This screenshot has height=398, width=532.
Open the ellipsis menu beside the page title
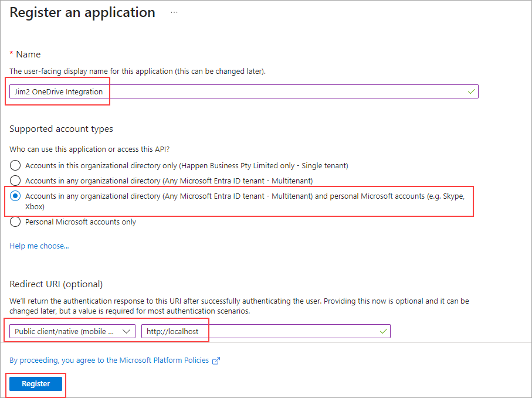pos(174,12)
